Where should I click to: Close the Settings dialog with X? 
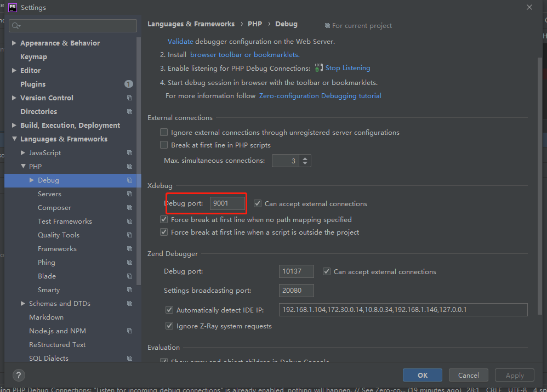[529, 7]
